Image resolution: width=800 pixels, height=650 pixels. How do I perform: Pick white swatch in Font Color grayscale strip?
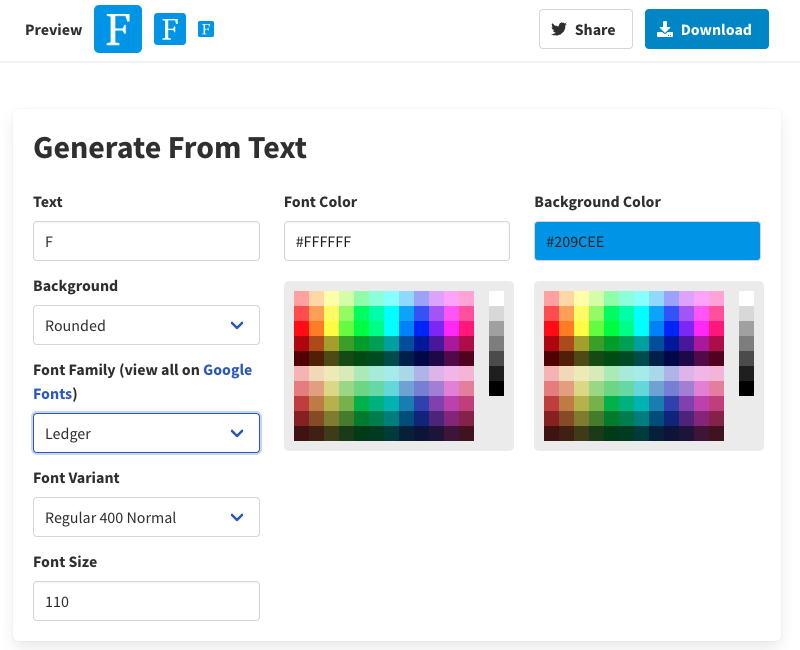pos(496,298)
